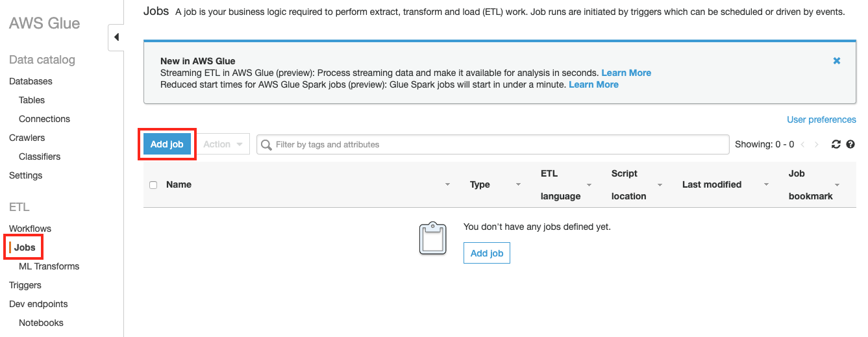Click the search magnifier icon
Screen dimensions: 868x337
(x=266, y=145)
